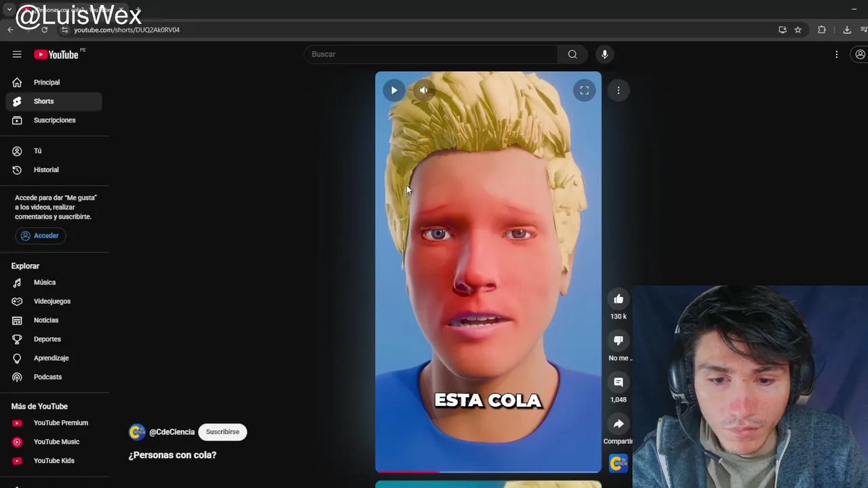This screenshot has height=488, width=868.
Task: Open the YouTube settings three-dot menu
Action: [x=837, y=54]
